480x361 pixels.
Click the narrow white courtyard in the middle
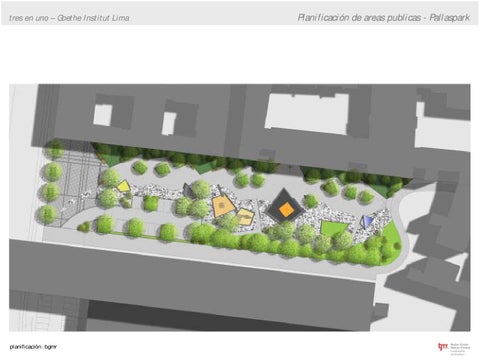(169, 123)
